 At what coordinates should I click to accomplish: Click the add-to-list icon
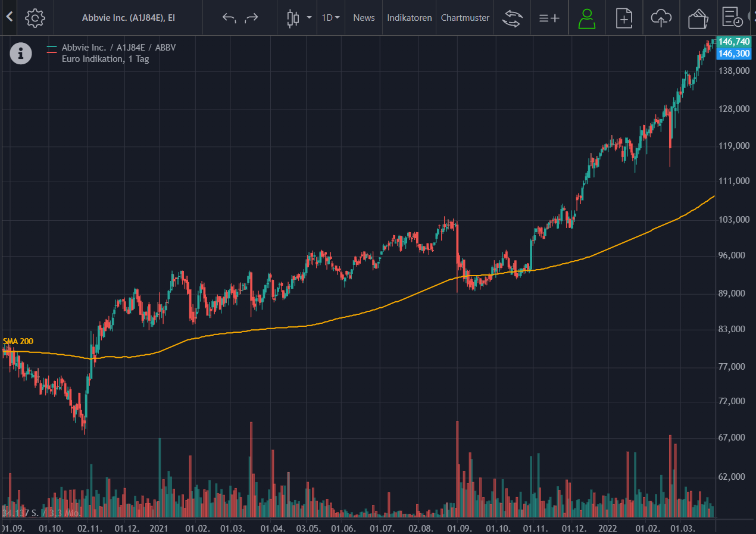549,18
